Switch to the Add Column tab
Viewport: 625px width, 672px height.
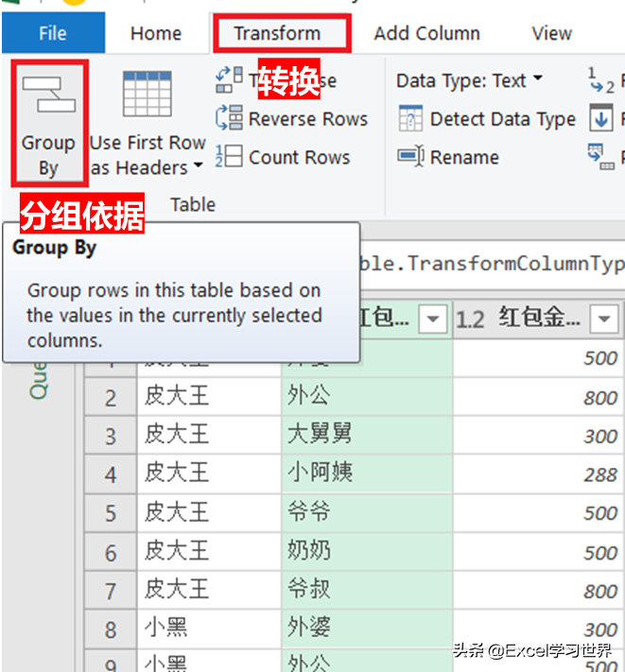click(x=427, y=33)
